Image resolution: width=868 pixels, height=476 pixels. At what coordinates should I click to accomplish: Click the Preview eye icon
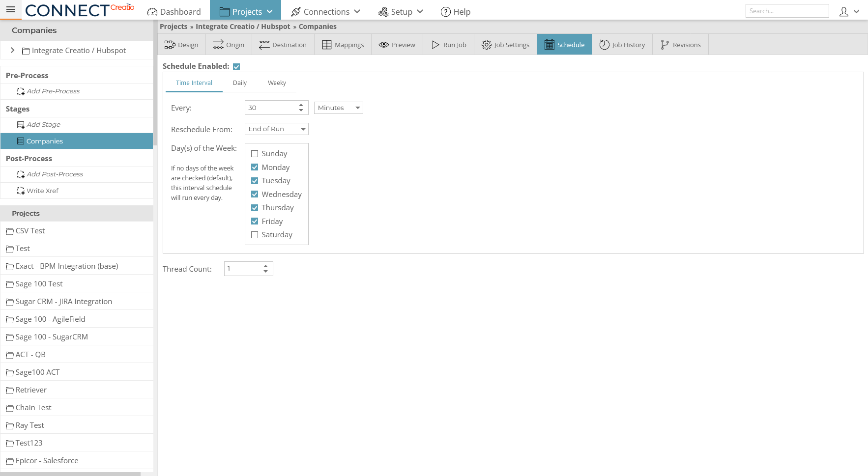pyautogui.click(x=384, y=44)
